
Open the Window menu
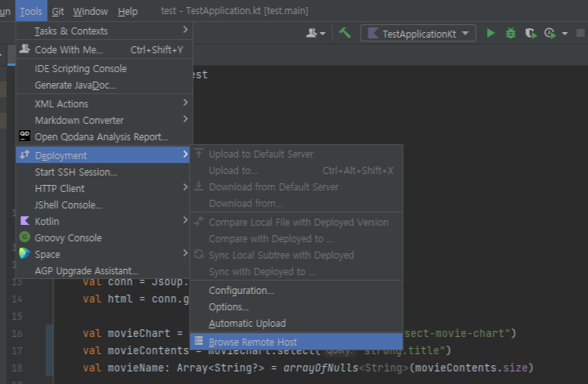[x=90, y=12]
